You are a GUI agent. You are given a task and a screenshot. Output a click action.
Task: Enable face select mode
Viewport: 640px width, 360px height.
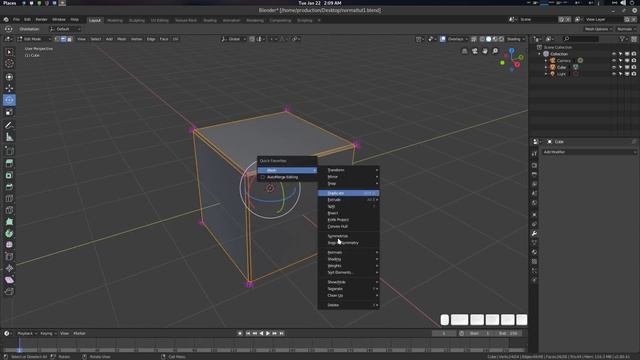69,39
